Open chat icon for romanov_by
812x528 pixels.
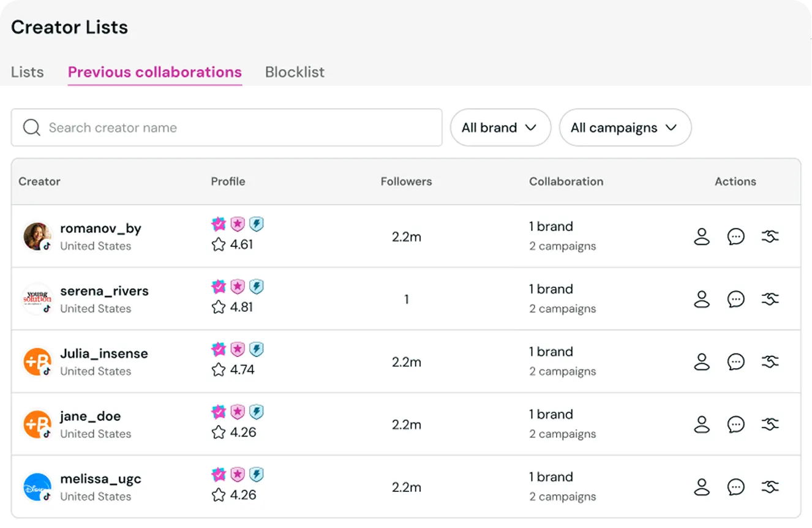pos(736,236)
